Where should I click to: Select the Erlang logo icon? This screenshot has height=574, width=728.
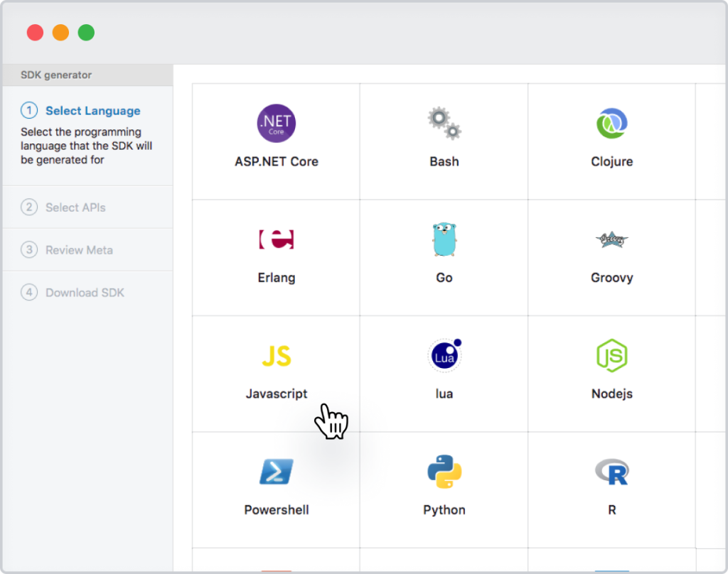[277, 239]
